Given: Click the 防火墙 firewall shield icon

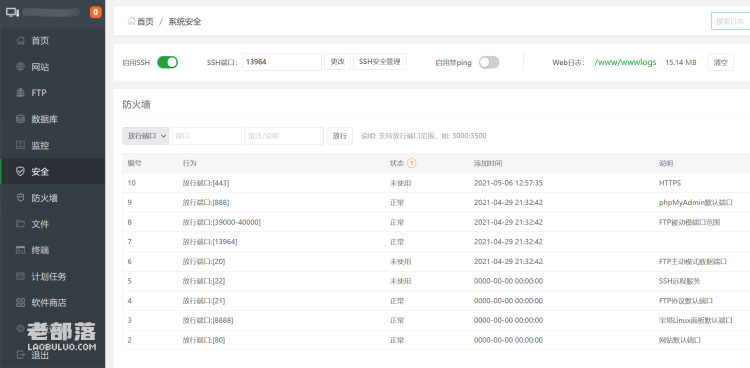Looking at the screenshot, I should pos(20,198).
